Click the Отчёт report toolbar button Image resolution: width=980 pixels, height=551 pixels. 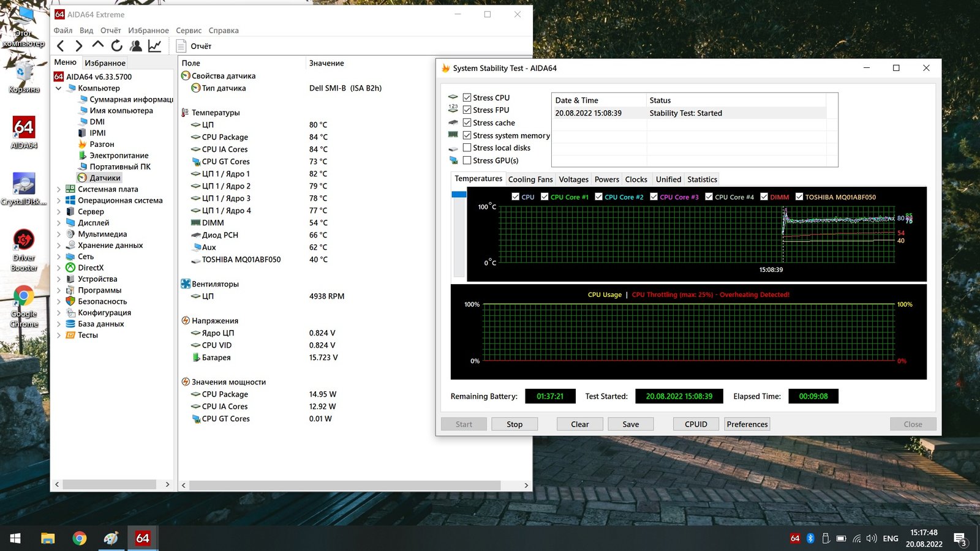194,46
